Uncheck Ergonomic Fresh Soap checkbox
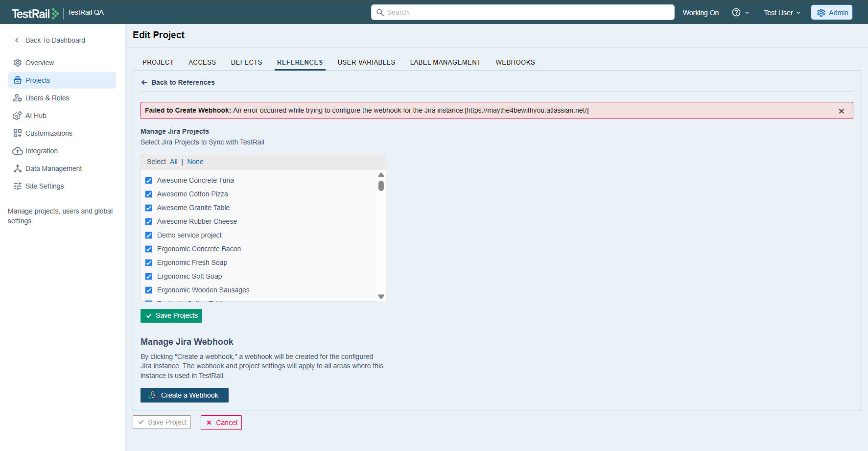Image resolution: width=868 pixels, height=451 pixels. click(149, 262)
